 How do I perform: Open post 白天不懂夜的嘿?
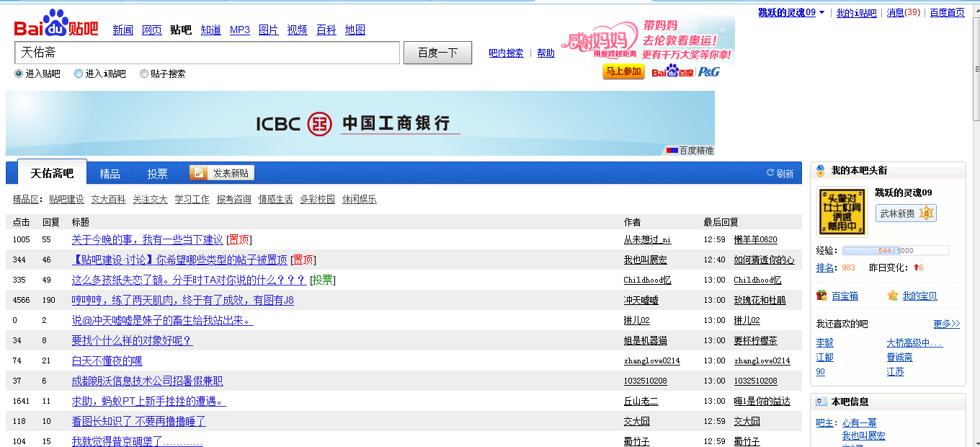point(107,360)
